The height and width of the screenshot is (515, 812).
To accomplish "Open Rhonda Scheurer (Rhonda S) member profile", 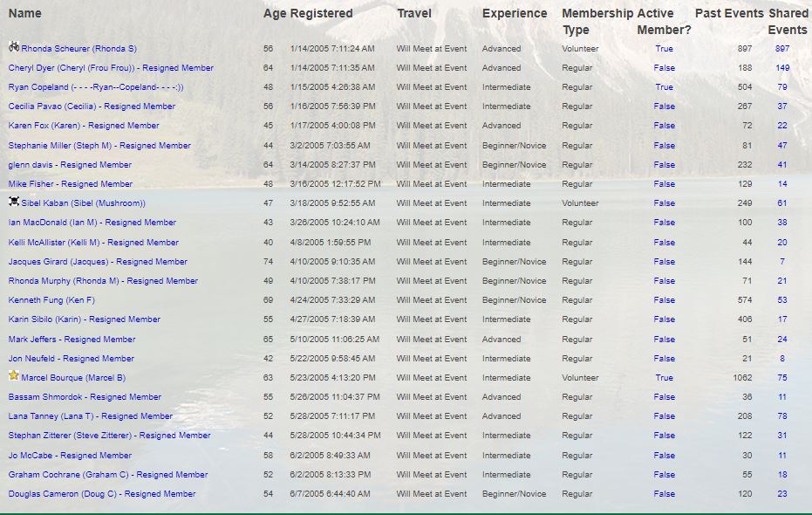I will 78,49.
